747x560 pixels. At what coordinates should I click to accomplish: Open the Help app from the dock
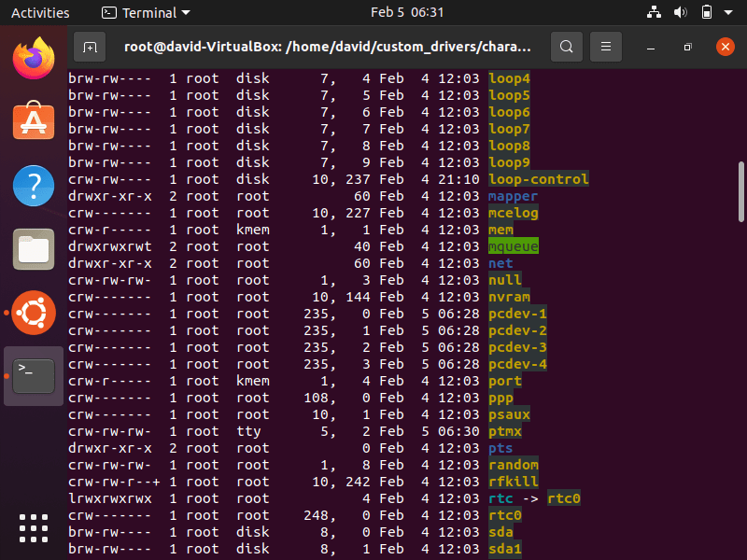(34, 186)
